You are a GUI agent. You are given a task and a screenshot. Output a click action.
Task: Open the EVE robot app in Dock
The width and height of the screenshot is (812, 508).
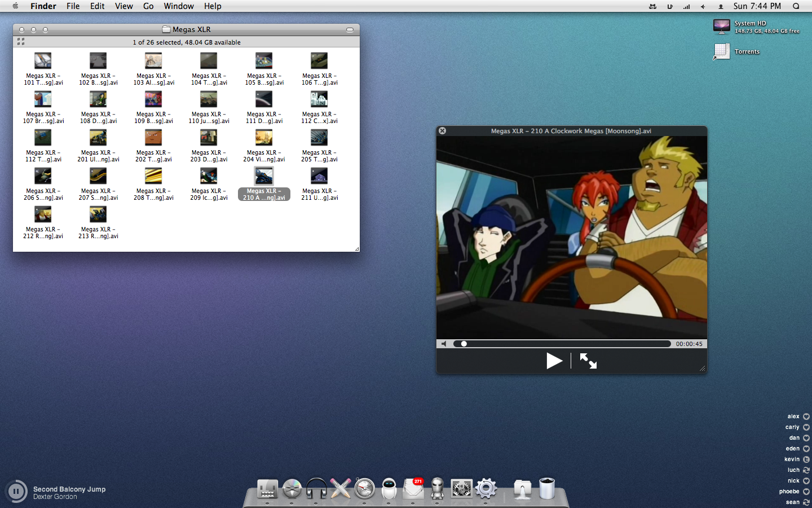coord(389,488)
